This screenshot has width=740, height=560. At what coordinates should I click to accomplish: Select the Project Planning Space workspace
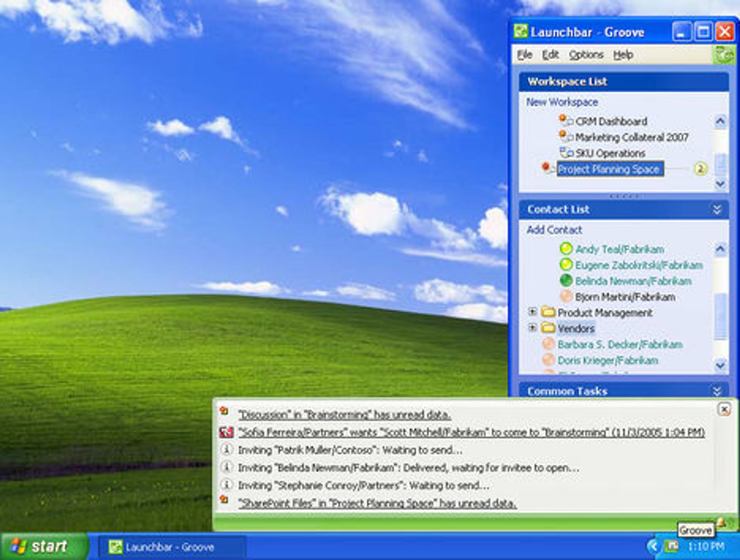coord(610,169)
